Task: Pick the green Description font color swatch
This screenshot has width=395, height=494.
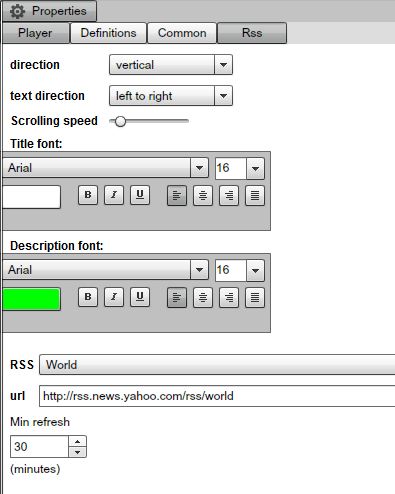Action: [32, 299]
